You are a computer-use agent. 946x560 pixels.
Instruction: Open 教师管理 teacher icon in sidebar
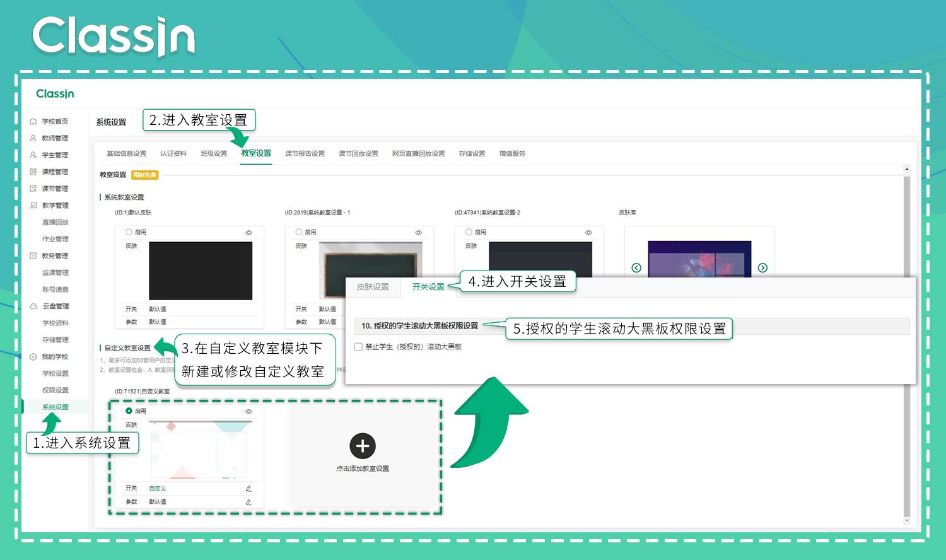33,138
